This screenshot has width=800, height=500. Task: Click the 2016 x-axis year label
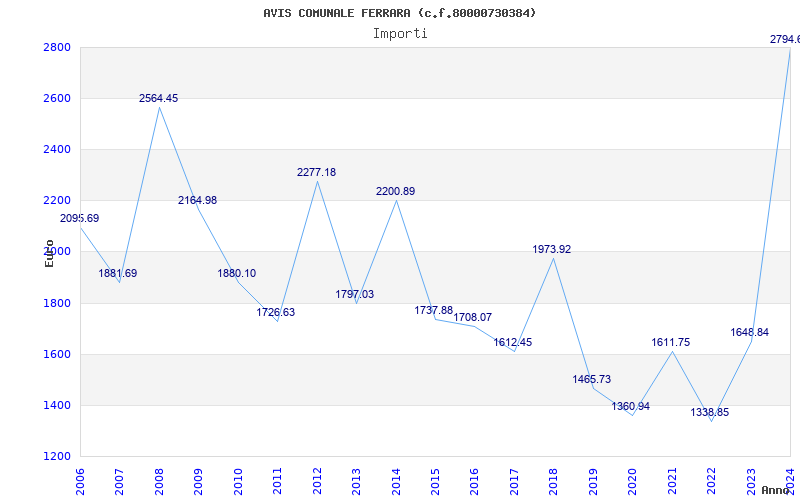(474, 482)
